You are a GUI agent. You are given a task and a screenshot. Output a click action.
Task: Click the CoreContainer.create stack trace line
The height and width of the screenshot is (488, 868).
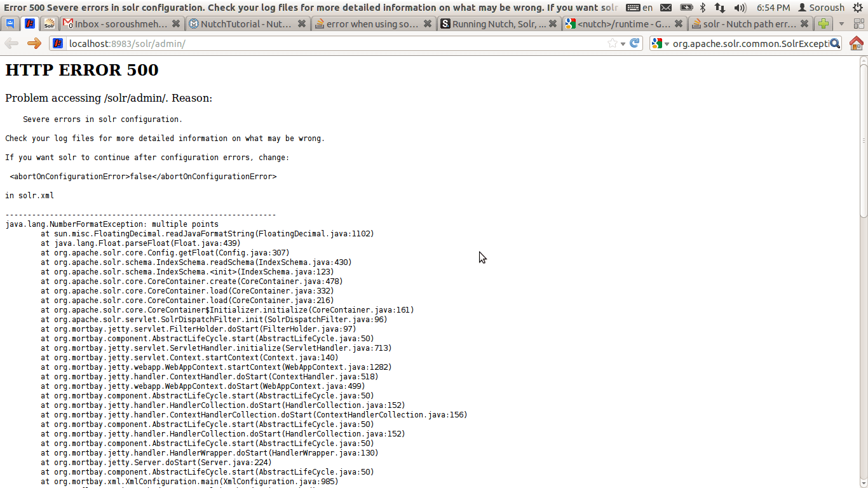[x=192, y=281]
